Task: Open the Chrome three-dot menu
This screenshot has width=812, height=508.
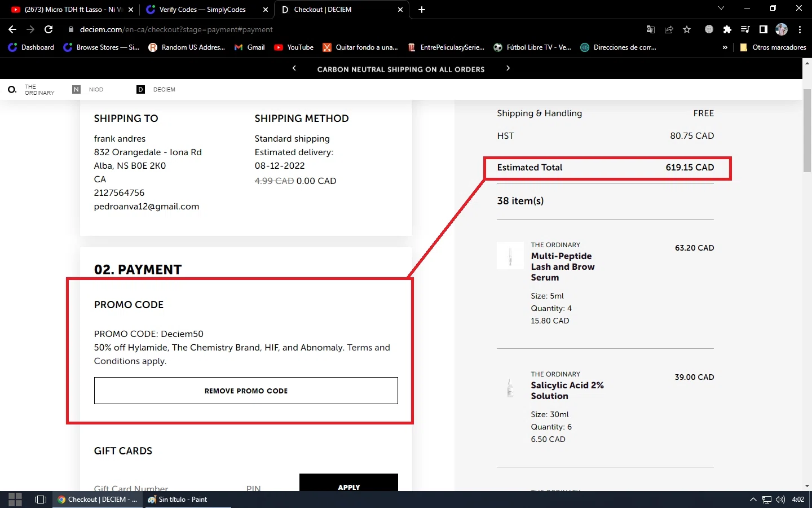Action: point(800,29)
